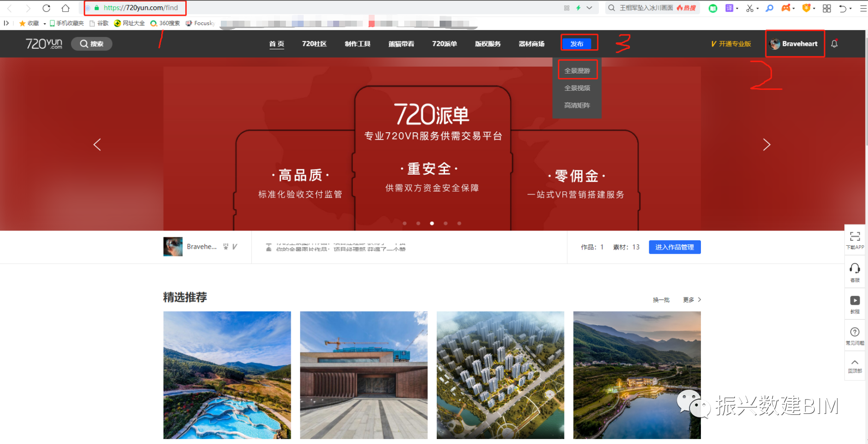Open the 制作工具 nav item
Screen dimensions: 868x444
(x=358, y=43)
